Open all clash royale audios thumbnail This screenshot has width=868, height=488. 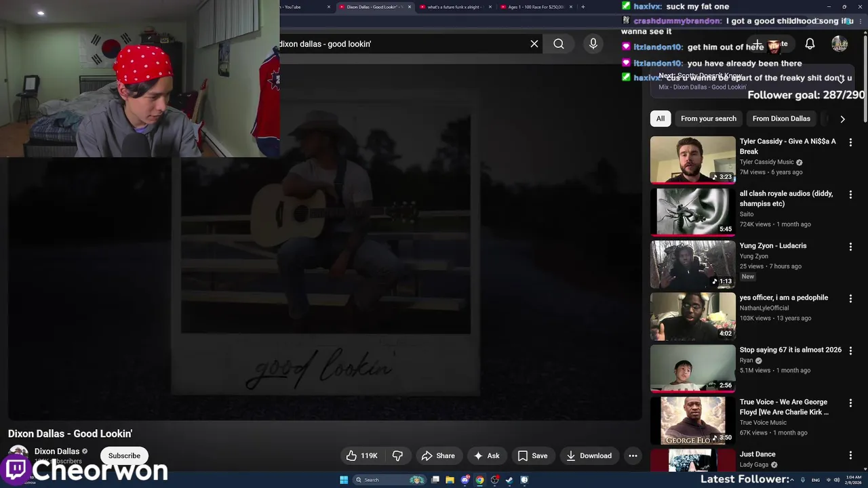(x=692, y=212)
